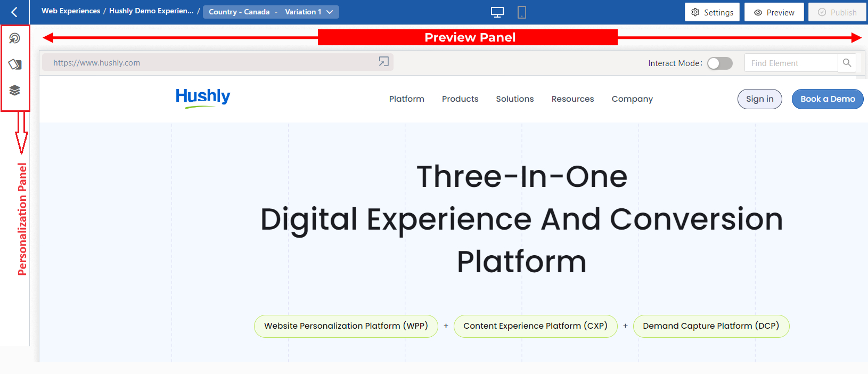Click Content Experience Platform (CXP) pill
868x374 pixels.
pyautogui.click(x=535, y=326)
